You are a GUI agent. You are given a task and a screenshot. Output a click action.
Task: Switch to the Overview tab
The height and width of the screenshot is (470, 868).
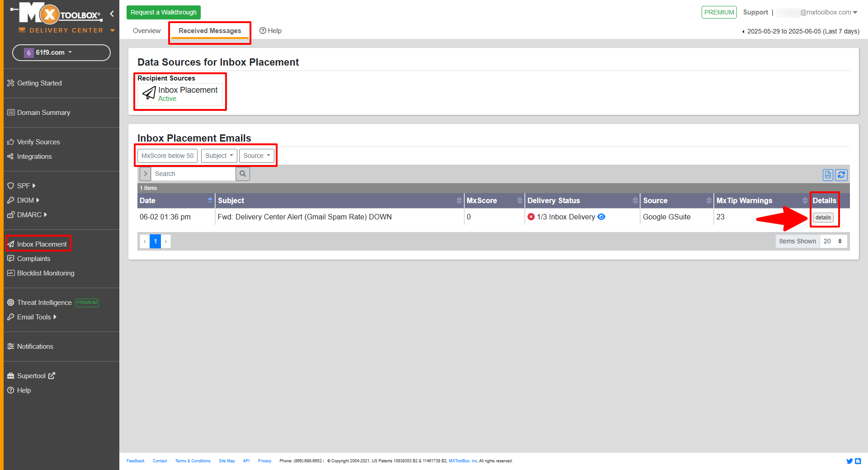tap(146, 30)
